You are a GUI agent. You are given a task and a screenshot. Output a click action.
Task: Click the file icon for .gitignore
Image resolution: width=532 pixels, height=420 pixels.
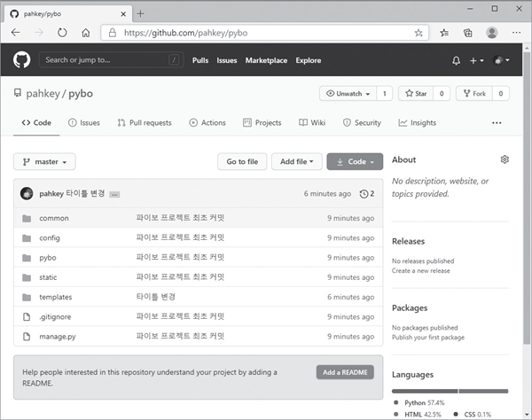coord(27,316)
